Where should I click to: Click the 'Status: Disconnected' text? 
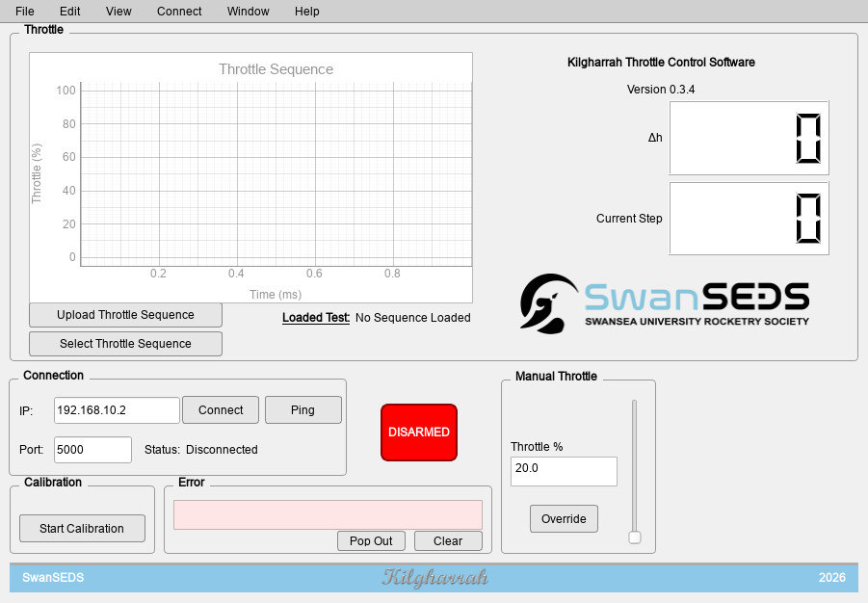201,450
